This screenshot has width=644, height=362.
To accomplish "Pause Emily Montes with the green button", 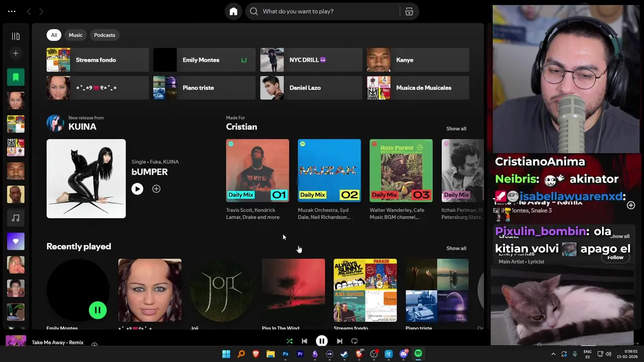I will [98, 310].
